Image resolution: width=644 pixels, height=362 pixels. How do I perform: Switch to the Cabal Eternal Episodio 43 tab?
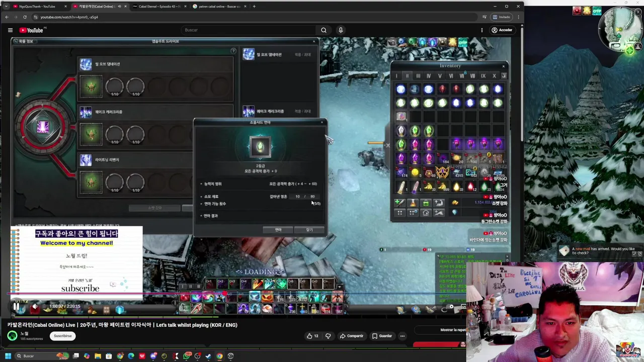tap(158, 7)
